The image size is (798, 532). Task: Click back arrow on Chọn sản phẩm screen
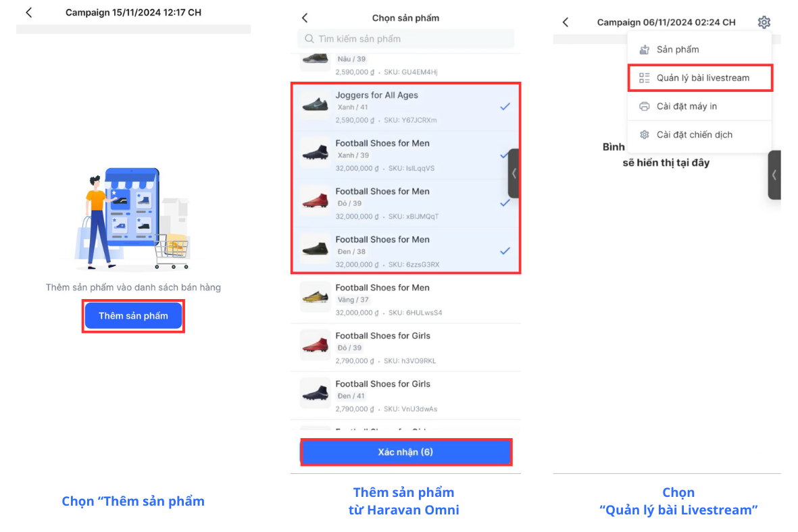pyautogui.click(x=305, y=18)
